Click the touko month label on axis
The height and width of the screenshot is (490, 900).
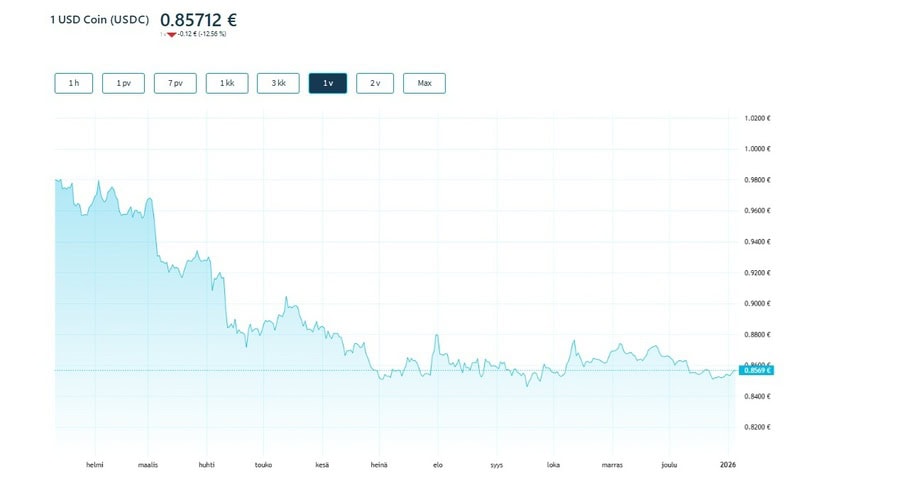pos(264,465)
